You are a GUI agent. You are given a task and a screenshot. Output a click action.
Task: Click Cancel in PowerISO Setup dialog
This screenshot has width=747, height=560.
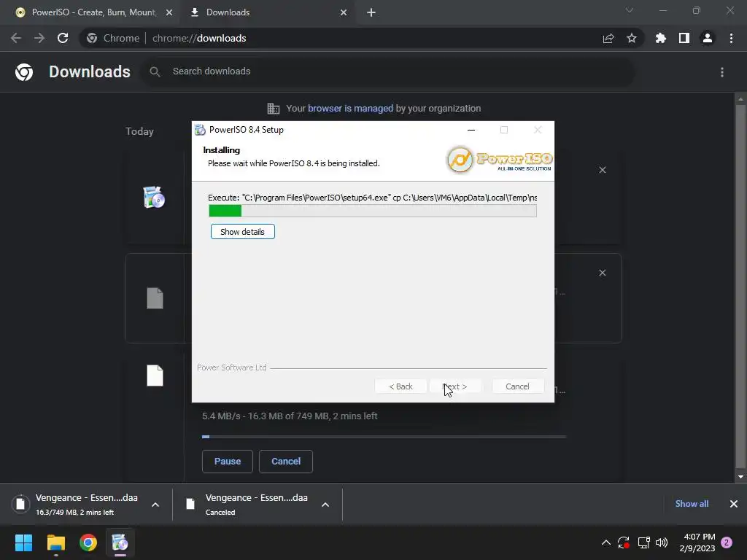[x=517, y=386]
